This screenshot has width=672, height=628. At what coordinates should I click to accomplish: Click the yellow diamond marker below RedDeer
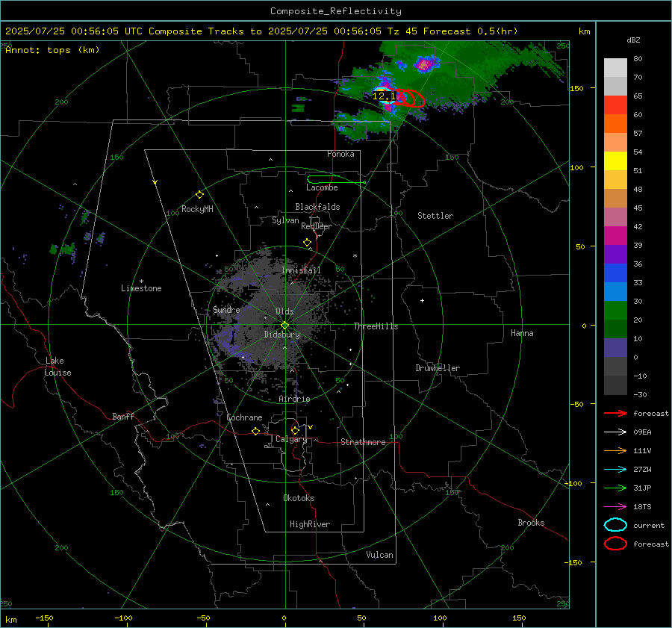tap(308, 243)
